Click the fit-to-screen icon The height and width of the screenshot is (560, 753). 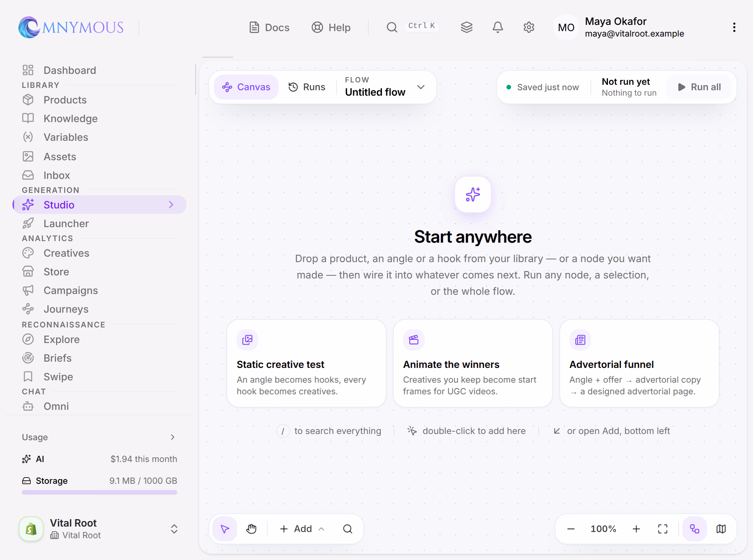pos(663,529)
